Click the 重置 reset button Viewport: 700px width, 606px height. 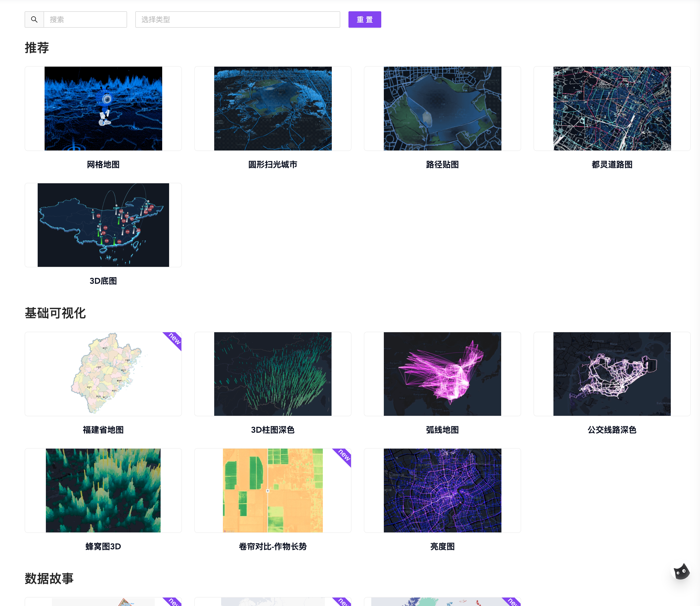pos(365,20)
